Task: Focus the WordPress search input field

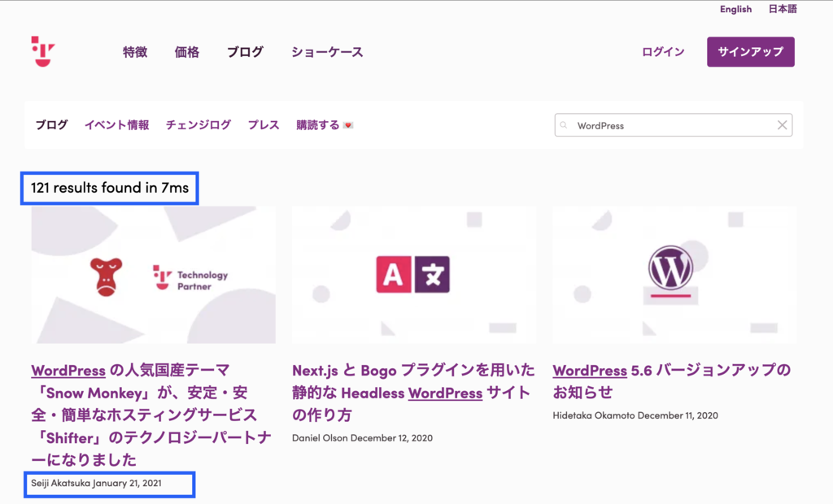Action: (674, 125)
